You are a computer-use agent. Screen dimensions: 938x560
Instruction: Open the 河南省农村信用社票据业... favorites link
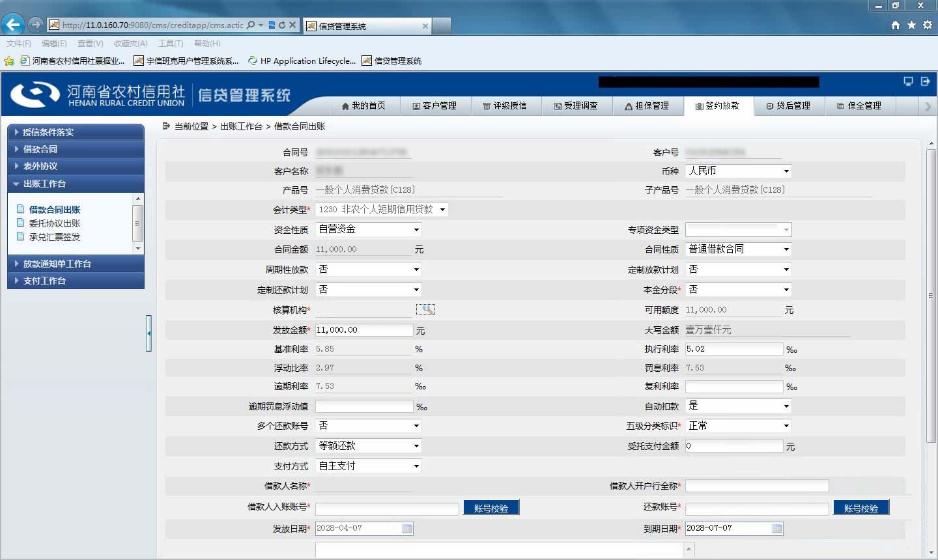(72, 61)
